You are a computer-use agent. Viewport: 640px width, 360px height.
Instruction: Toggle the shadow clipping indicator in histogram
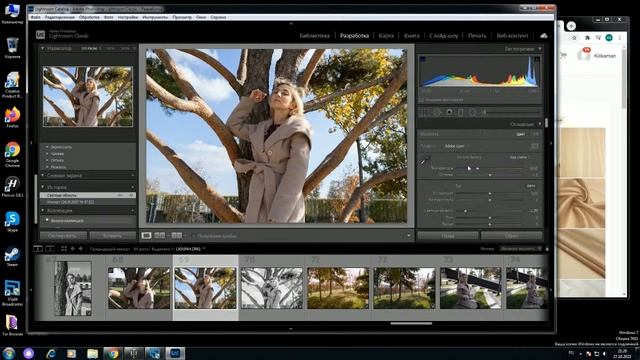coord(422,59)
